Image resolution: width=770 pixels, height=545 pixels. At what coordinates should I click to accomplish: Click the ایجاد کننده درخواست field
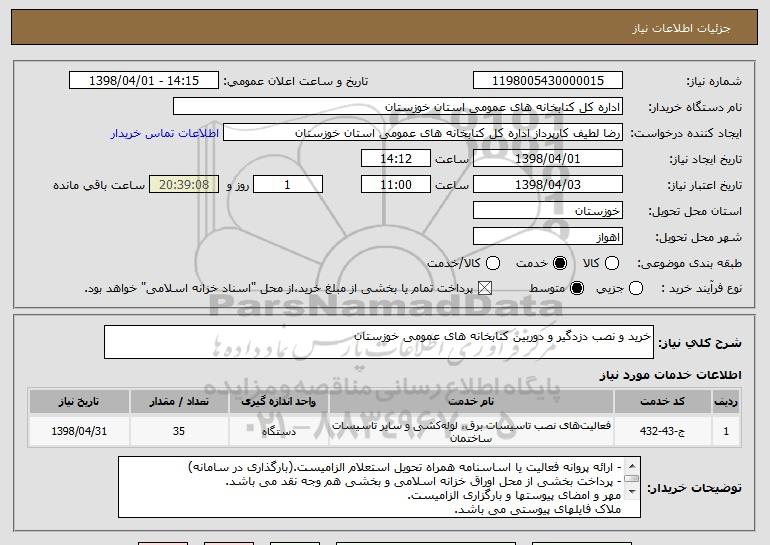[423, 133]
